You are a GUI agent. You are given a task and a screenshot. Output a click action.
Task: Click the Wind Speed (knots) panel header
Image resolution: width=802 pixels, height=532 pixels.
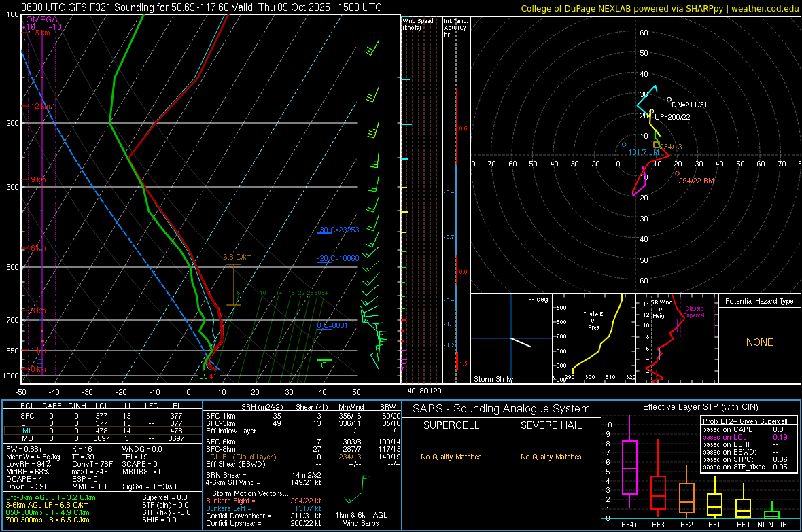(x=418, y=24)
